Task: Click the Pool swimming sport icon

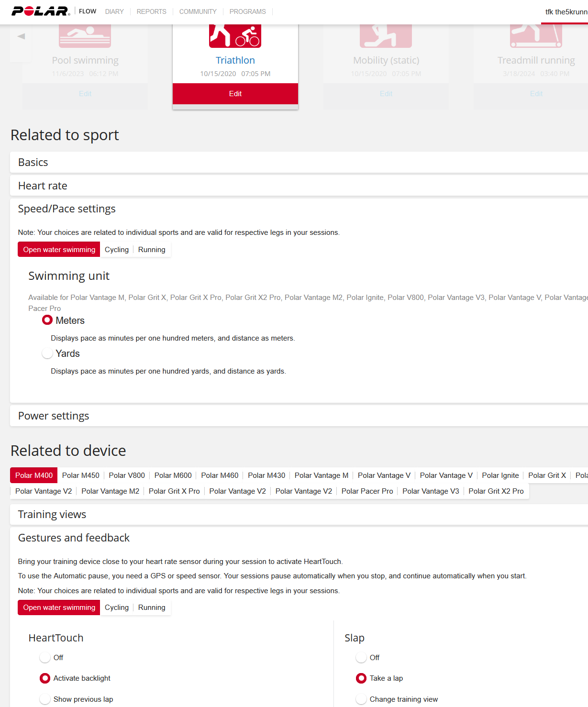Action: pos(85,36)
